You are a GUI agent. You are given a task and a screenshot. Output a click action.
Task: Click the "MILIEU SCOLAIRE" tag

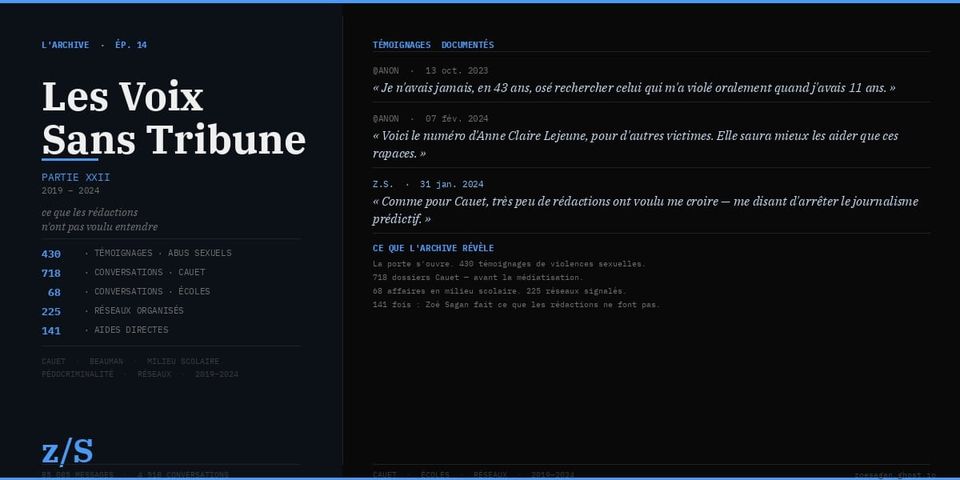[x=183, y=361]
